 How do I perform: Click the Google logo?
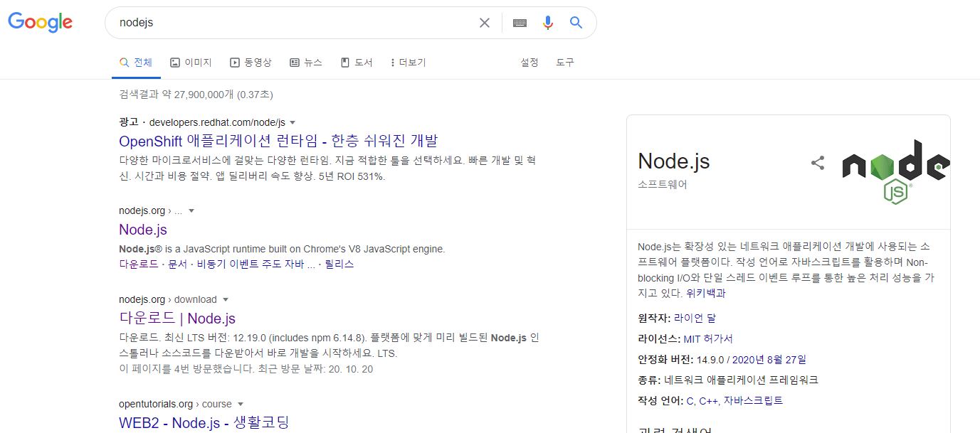click(41, 22)
